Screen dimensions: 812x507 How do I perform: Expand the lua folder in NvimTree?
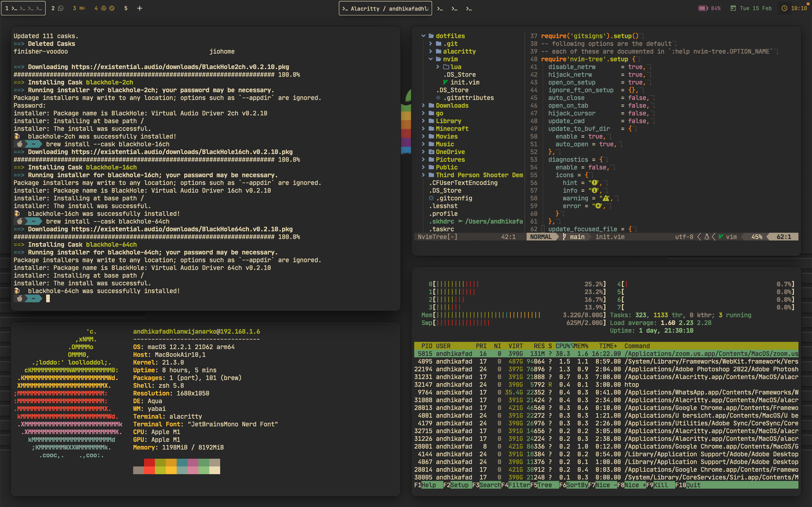click(x=455, y=67)
